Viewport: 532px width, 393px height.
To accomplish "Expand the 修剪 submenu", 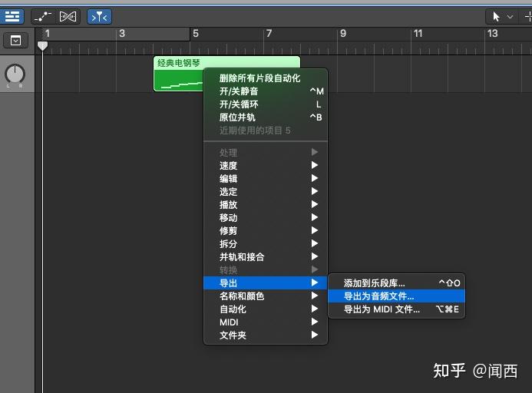I will (266, 231).
